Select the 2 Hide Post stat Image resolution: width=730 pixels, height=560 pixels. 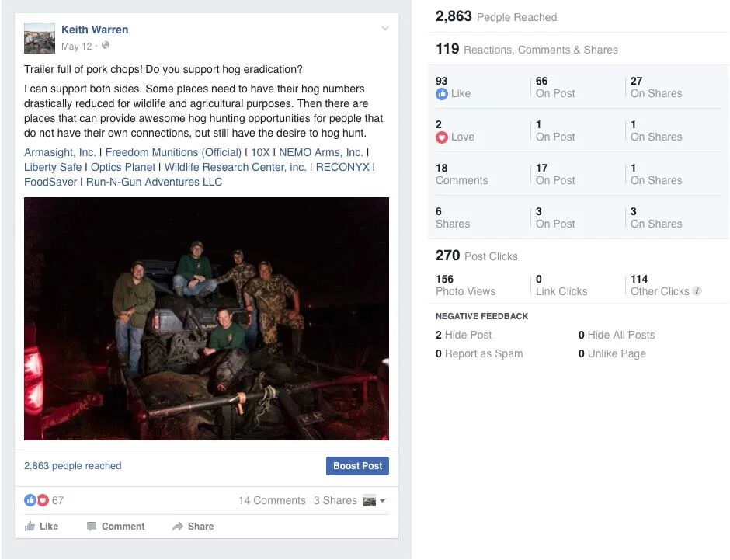pyautogui.click(x=464, y=336)
